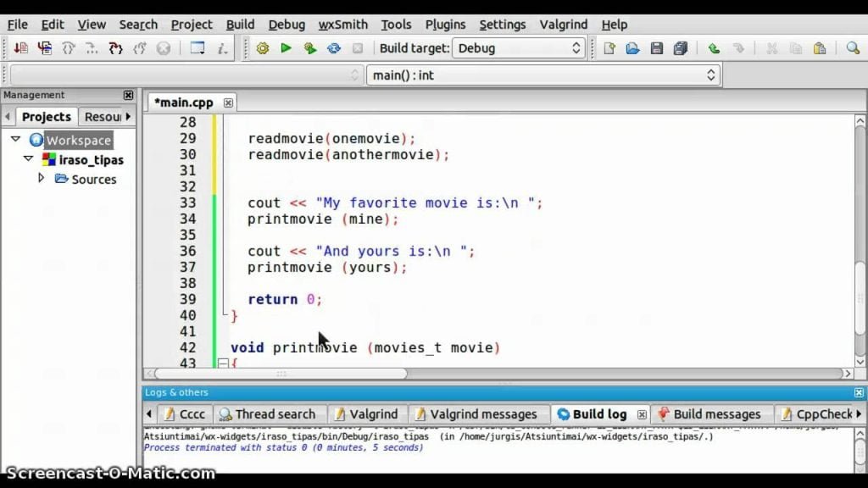
Task: Open the Build target Debug dropdown
Action: tap(519, 48)
